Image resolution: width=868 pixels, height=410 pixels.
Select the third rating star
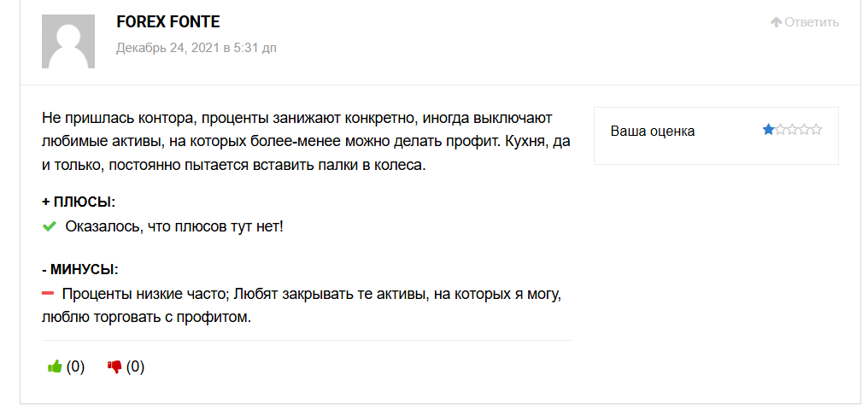(792, 131)
